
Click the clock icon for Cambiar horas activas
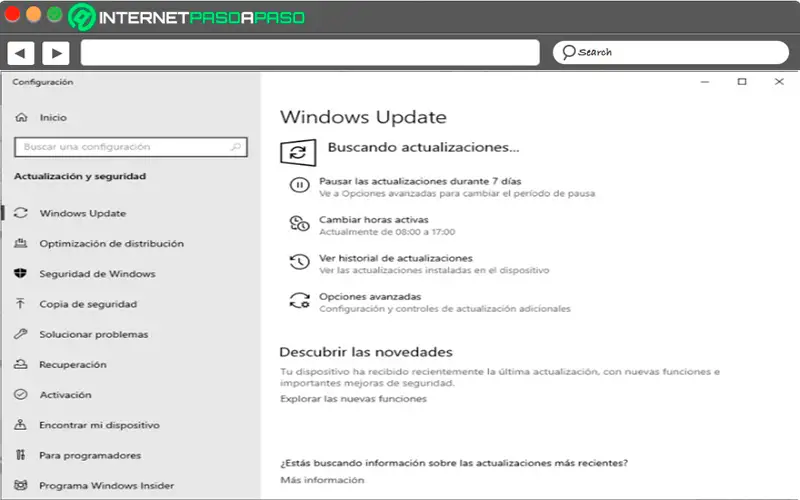(x=299, y=223)
